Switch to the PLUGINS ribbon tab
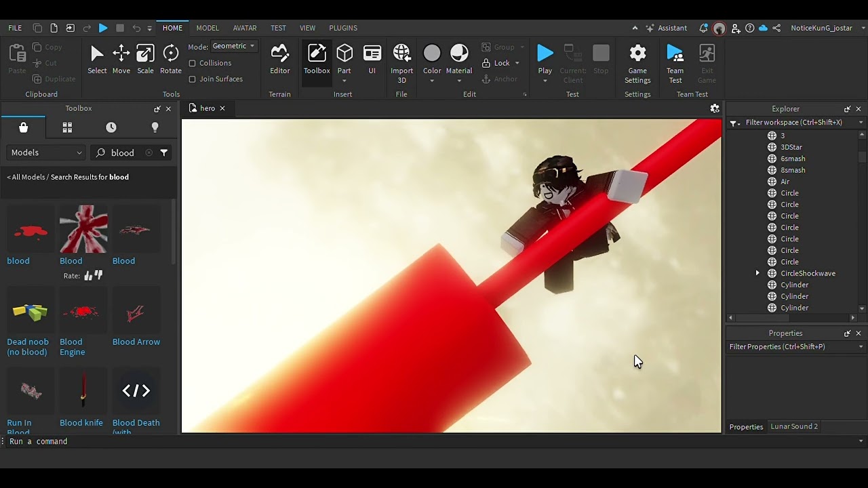868x488 pixels. click(343, 28)
